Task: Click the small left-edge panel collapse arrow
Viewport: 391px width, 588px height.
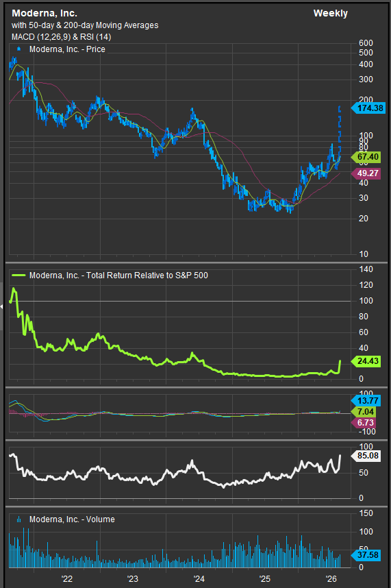Action: point(1,306)
